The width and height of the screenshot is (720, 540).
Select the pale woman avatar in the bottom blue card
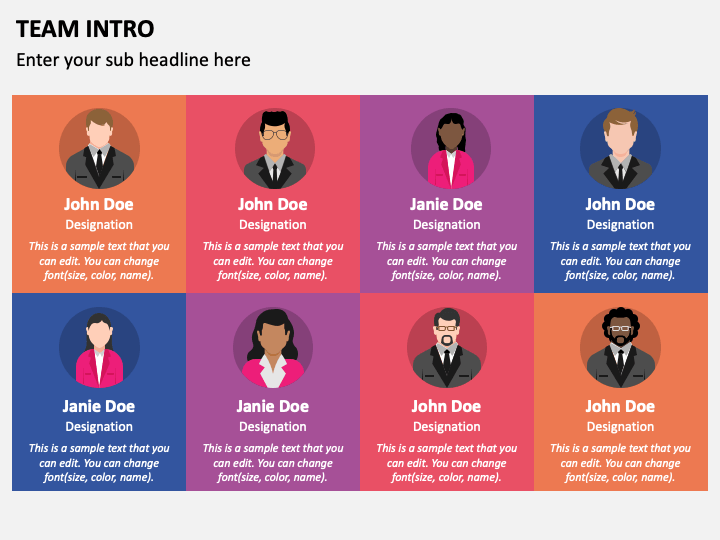point(99,348)
